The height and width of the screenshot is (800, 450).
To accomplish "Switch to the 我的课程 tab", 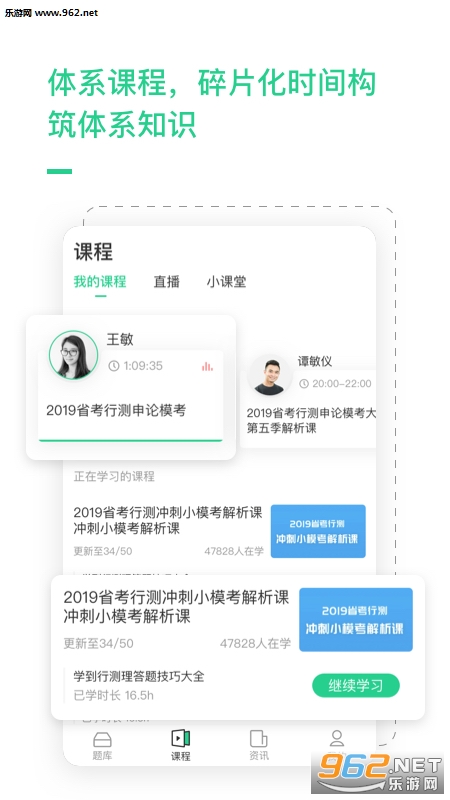I will [100, 282].
